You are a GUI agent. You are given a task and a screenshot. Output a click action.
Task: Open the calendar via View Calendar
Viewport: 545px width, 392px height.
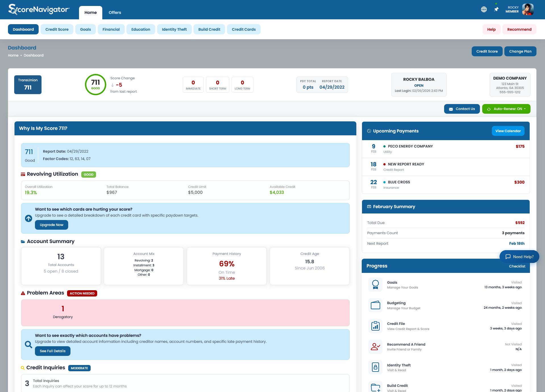tap(508, 131)
